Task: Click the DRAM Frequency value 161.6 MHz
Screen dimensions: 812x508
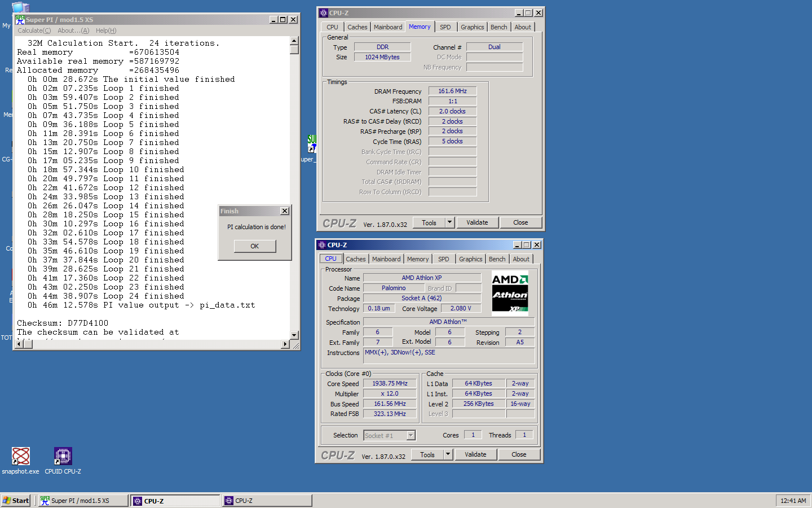Action: pyautogui.click(x=453, y=91)
